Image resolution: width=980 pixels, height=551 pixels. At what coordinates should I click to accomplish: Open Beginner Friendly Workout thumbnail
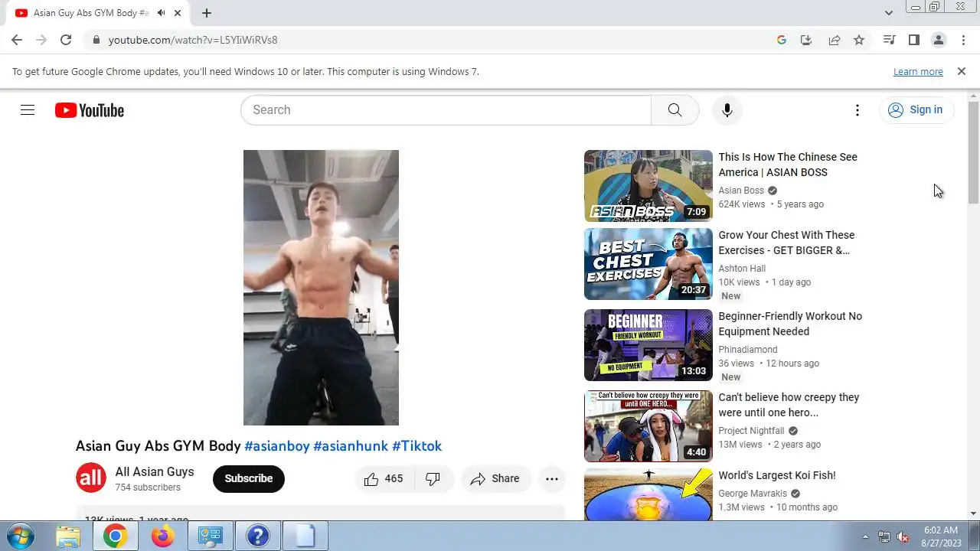point(648,345)
